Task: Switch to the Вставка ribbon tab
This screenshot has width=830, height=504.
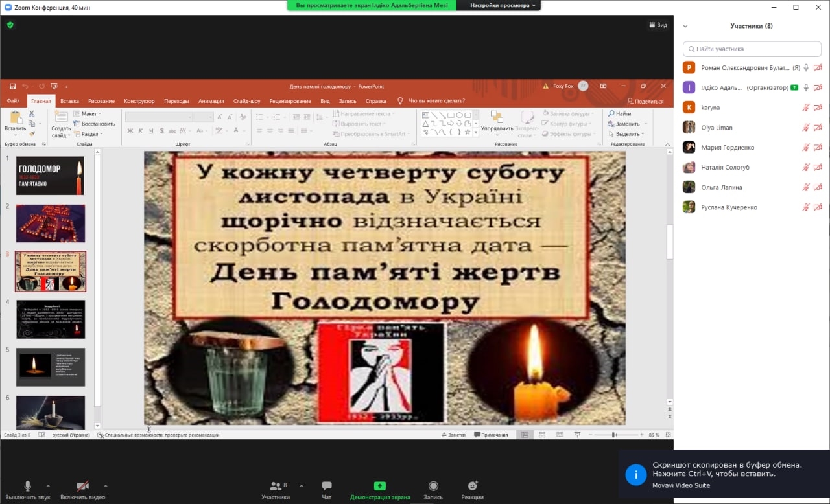Action: (x=69, y=101)
